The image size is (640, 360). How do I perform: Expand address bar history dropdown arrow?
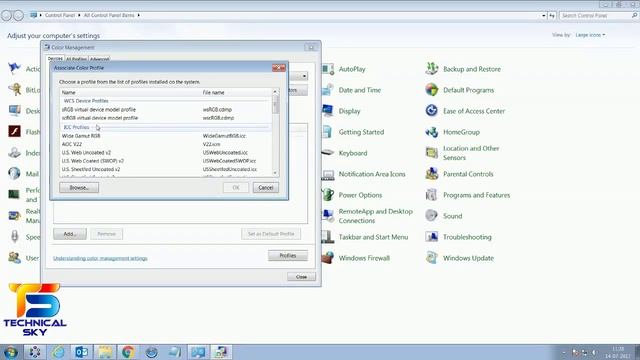543,16
